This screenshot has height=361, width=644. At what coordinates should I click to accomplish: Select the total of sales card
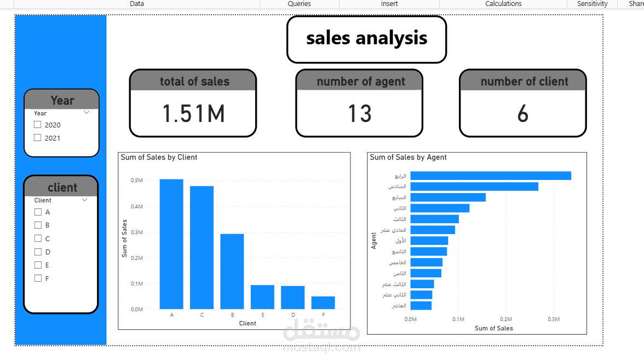(193, 103)
